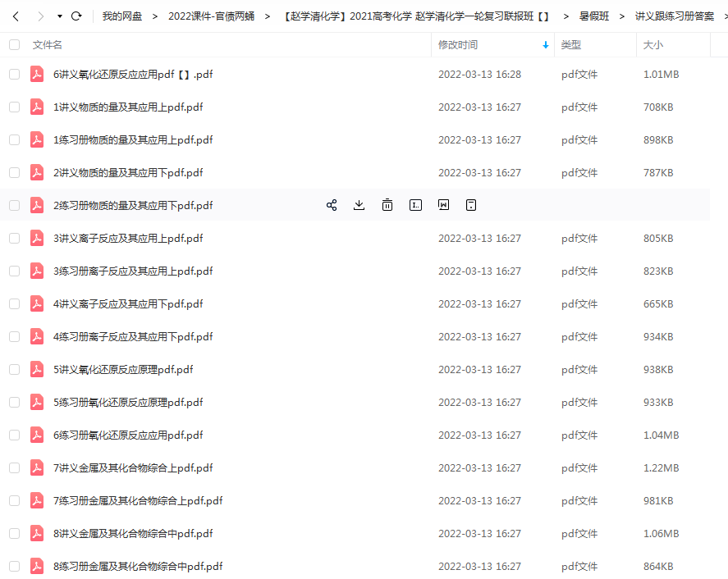Click the 2022-03-13 16:28 timestamp
Screen dimensions: 728x579
(x=479, y=75)
